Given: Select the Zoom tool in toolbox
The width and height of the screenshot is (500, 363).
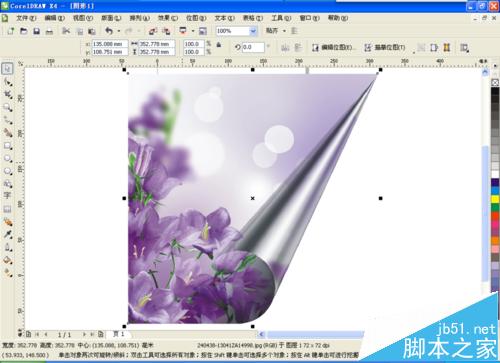Looking at the screenshot, I should tap(8, 107).
